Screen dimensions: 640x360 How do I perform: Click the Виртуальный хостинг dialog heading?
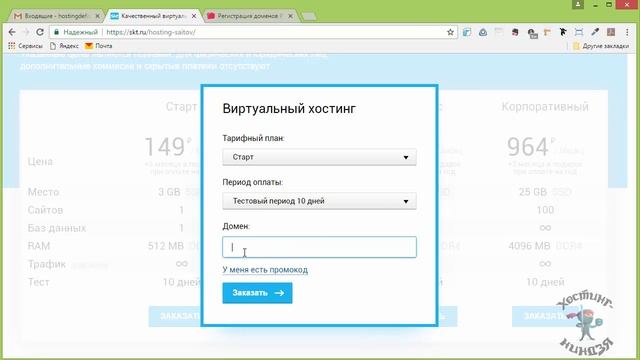click(289, 109)
